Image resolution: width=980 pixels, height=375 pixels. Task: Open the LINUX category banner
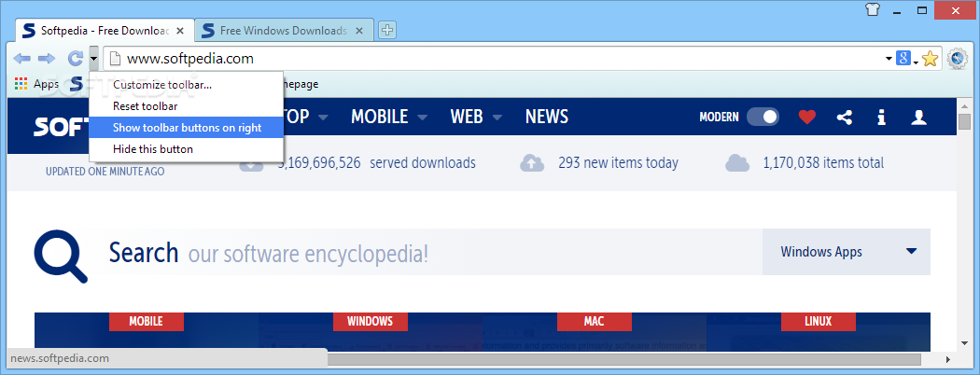[x=819, y=321]
